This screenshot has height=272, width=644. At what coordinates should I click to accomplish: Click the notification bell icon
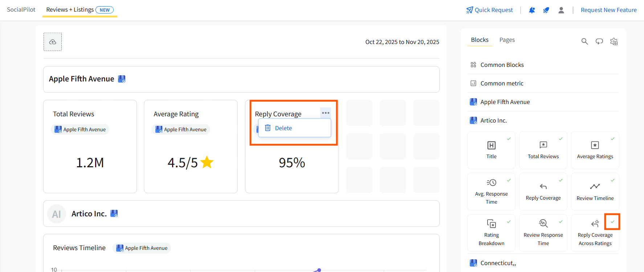pyautogui.click(x=532, y=10)
